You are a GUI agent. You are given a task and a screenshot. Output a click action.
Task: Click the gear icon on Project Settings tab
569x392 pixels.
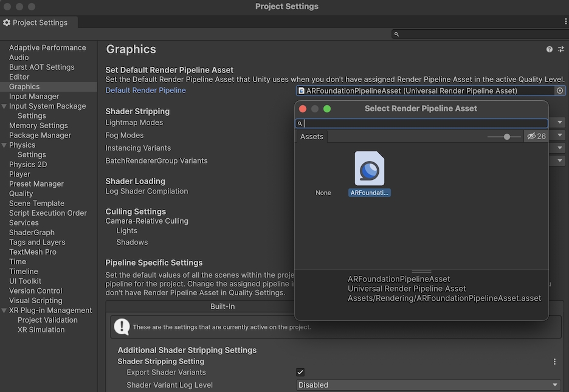pos(7,22)
